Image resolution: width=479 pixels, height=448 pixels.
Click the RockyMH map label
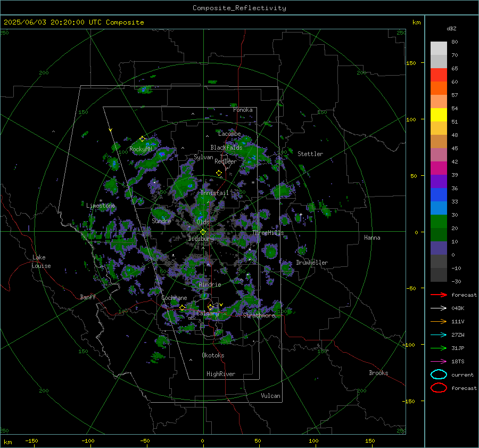[141, 149]
